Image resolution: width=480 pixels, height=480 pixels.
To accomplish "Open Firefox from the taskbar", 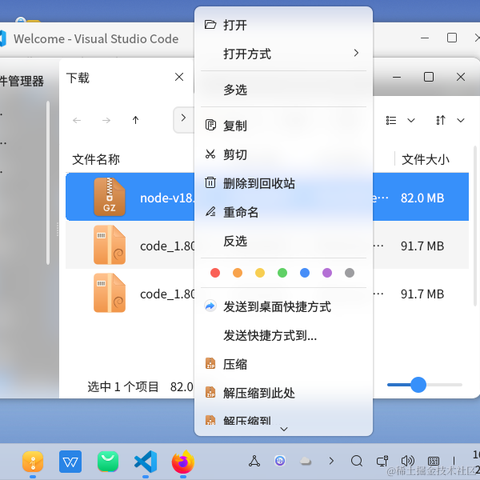I will [183, 462].
